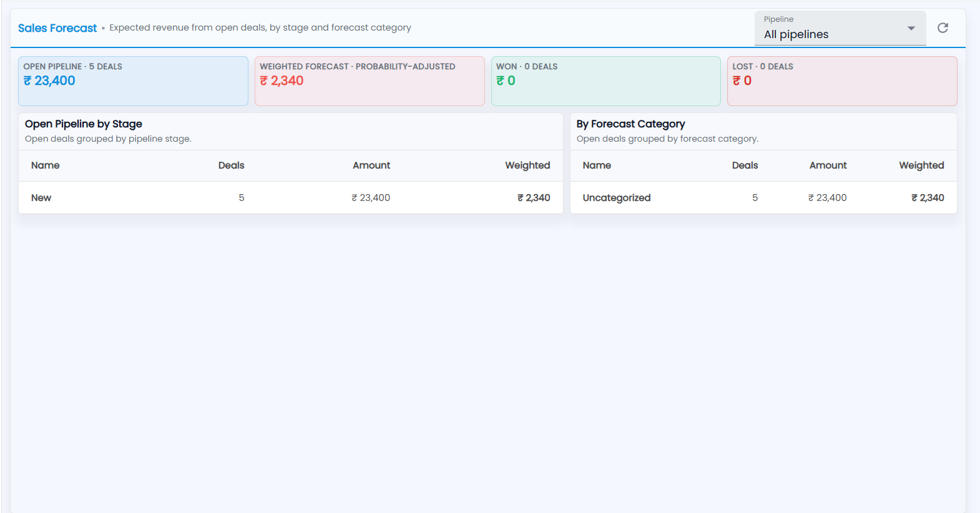The image size is (980, 513).
Task: Click the Open Pipeline by Stage heading
Action: click(84, 124)
